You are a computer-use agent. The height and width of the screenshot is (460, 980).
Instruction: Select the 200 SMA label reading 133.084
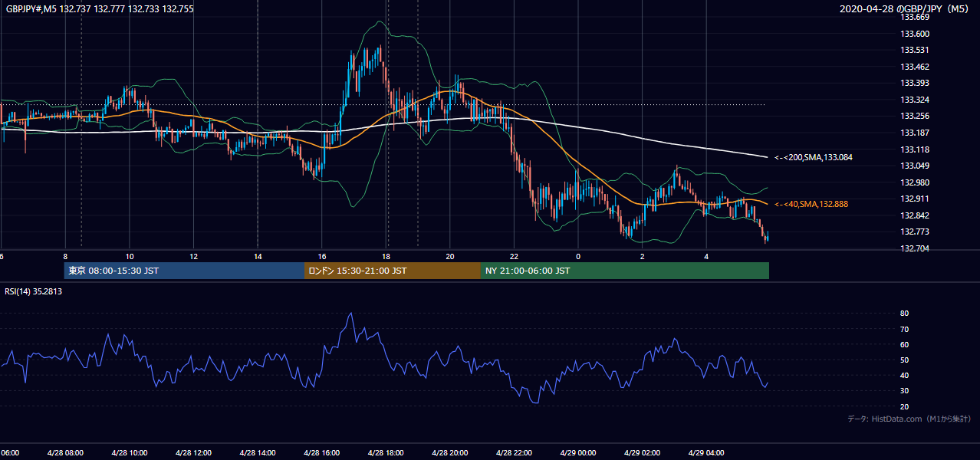tap(814, 157)
